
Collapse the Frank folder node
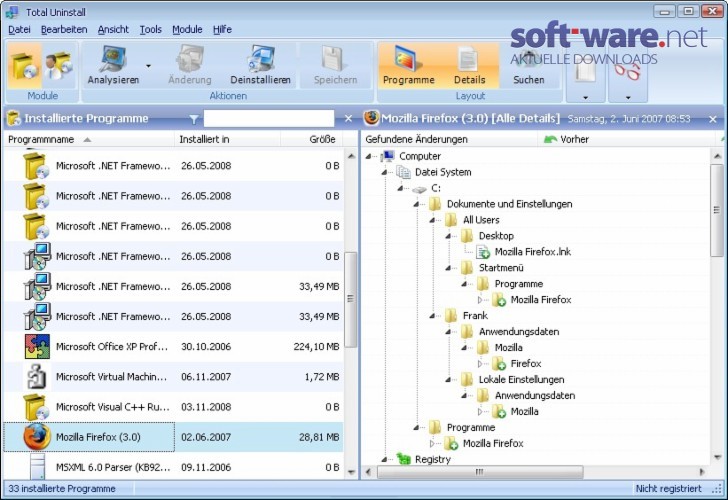[x=432, y=316]
